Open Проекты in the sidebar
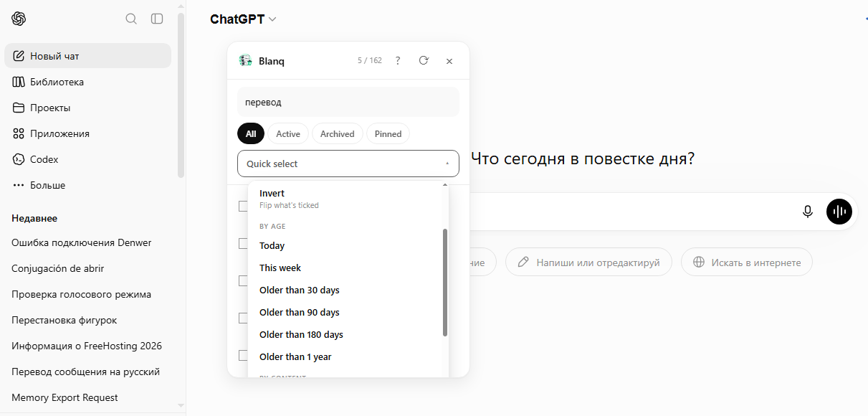This screenshot has width=868, height=416. [87, 108]
